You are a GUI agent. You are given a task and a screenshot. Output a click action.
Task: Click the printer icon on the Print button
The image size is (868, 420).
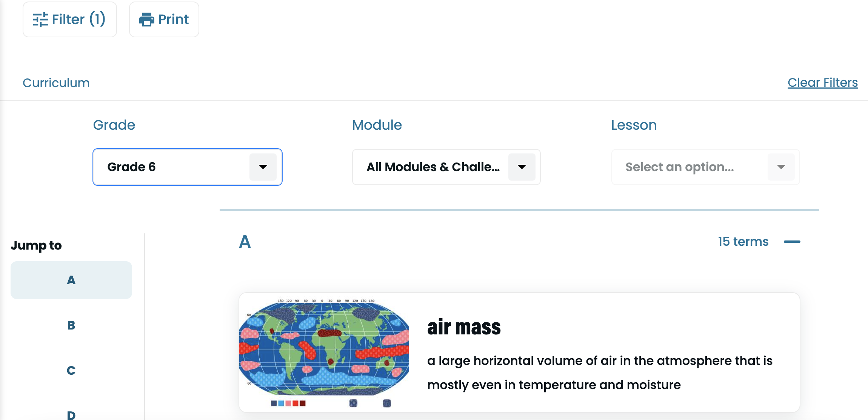tap(147, 19)
